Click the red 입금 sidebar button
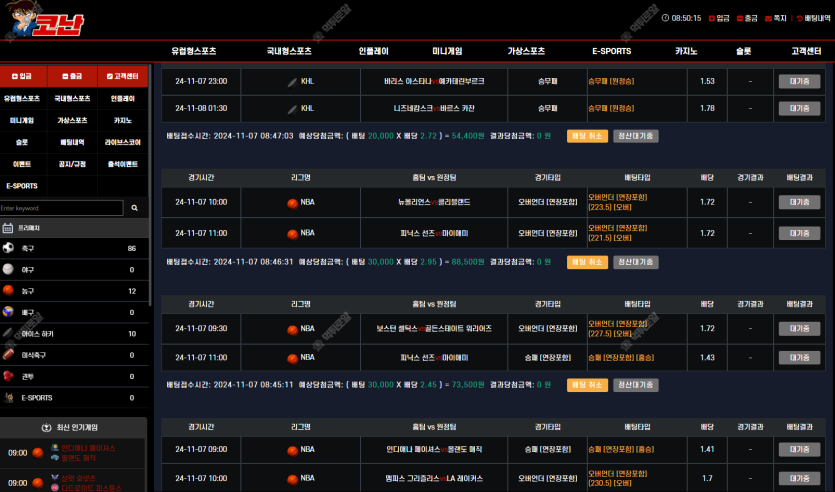 tap(22, 76)
